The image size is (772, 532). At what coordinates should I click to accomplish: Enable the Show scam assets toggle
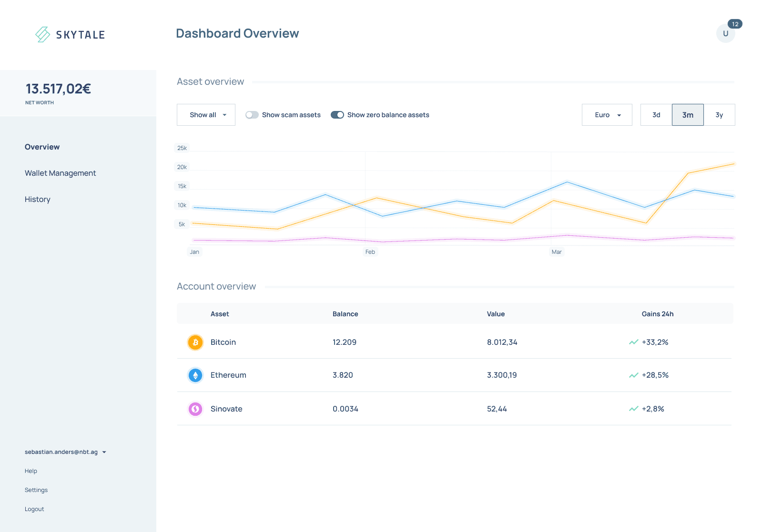click(252, 115)
